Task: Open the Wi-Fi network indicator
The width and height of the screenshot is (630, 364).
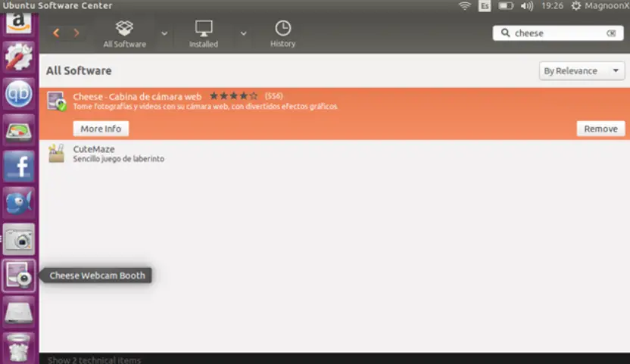Action: (464, 5)
